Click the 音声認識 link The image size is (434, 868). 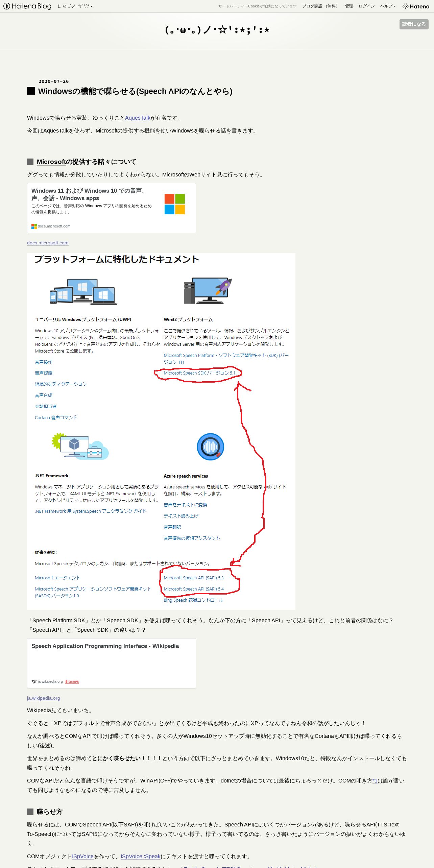tap(44, 373)
